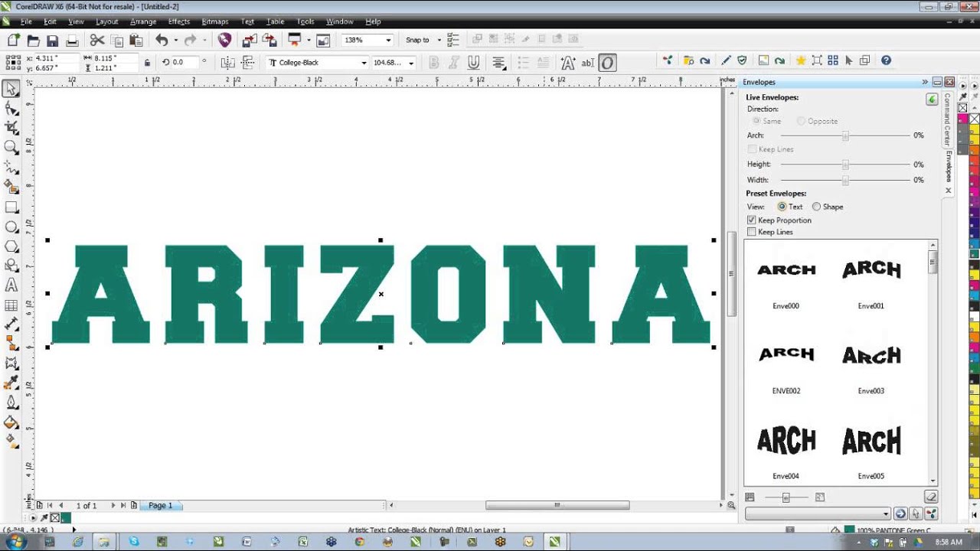Toggle the lock ratio padlock
The height and width of the screenshot is (551, 980).
[x=147, y=63]
